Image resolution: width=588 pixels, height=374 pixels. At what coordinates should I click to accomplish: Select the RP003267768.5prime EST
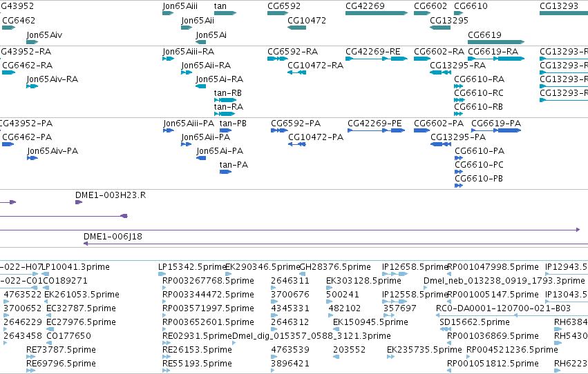coord(164,288)
